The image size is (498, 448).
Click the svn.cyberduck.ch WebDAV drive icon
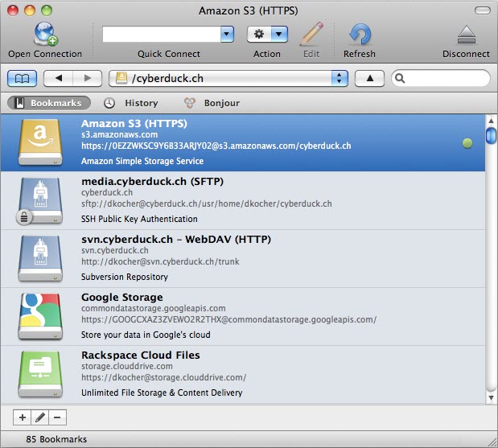40,258
